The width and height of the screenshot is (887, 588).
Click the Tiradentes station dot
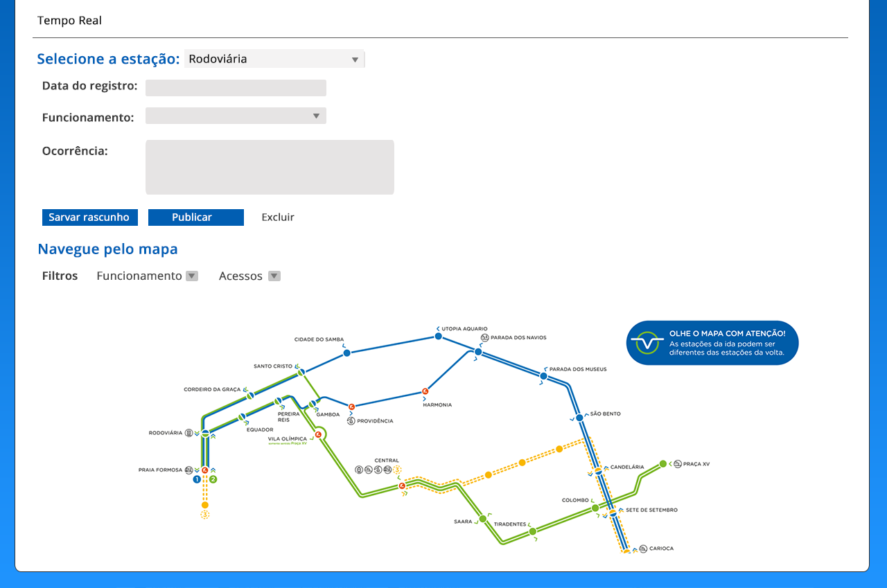point(532,531)
